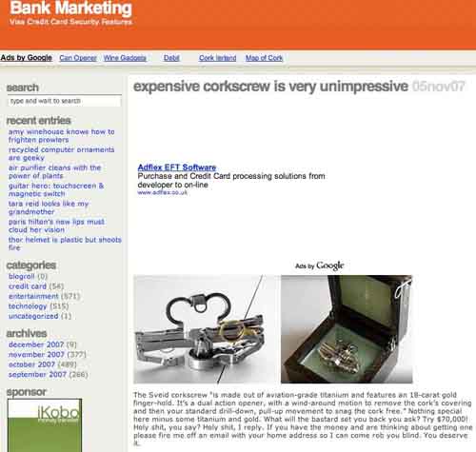Click the Ads by Google label in top bar
Viewport: 476px width, 452px height.
click(27, 58)
